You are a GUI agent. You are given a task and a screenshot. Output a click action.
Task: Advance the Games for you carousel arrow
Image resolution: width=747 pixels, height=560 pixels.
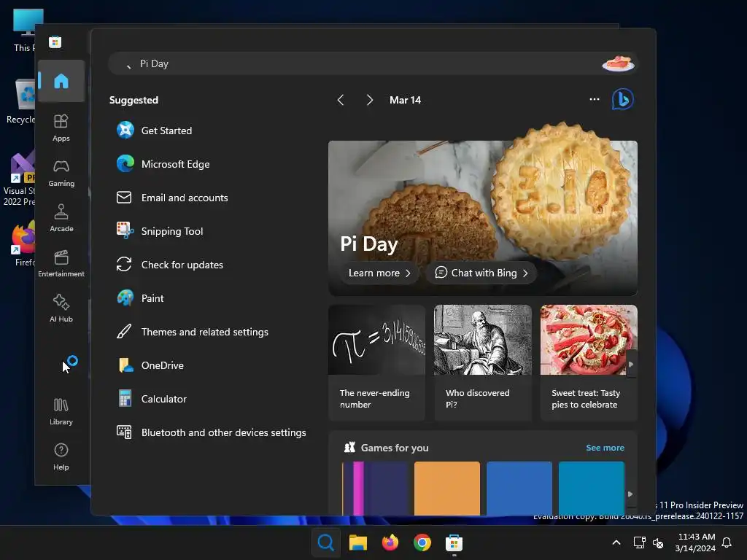click(x=630, y=494)
